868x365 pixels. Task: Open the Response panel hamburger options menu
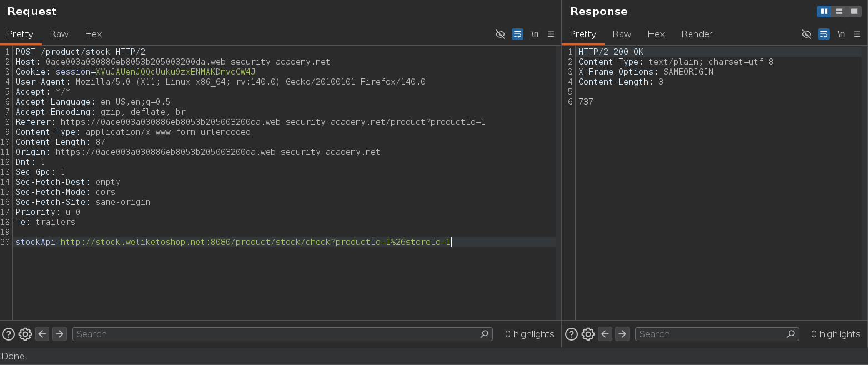(857, 34)
